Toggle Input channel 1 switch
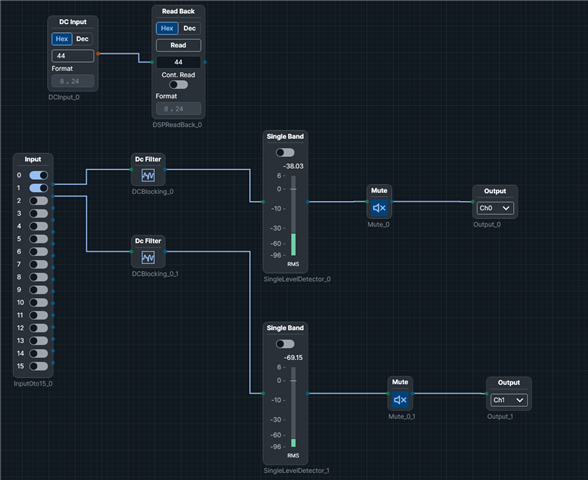The image size is (588, 480). (39, 188)
